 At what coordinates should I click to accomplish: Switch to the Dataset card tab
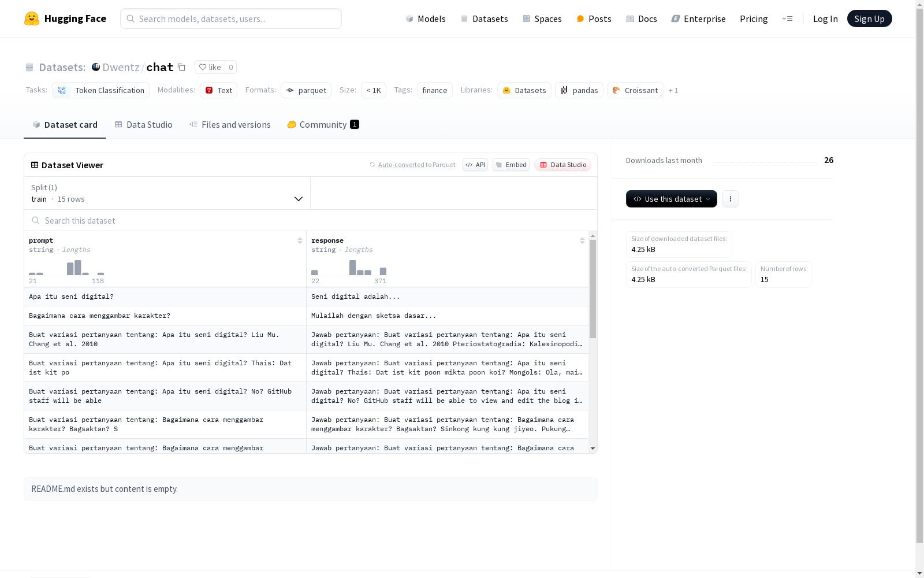pyautogui.click(x=65, y=125)
